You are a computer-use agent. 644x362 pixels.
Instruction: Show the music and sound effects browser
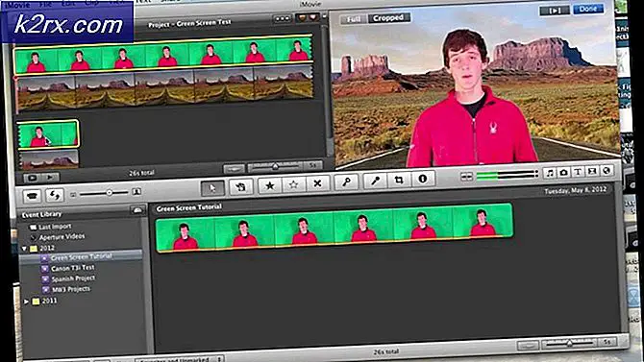click(x=550, y=173)
